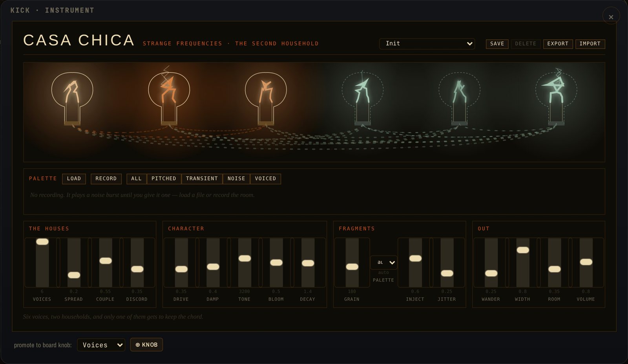Image resolution: width=628 pixels, height=364 pixels.
Task: Toggle the PITCHED palette filter
Action: tap(164, 179)
